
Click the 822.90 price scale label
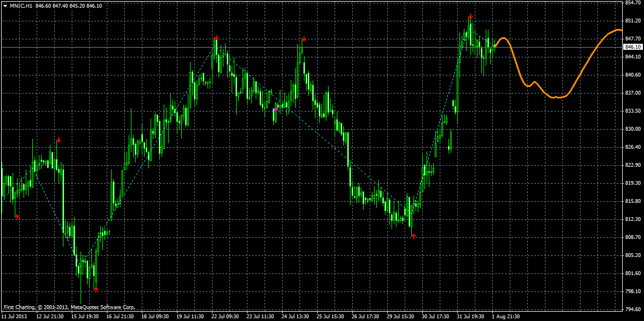633,165
